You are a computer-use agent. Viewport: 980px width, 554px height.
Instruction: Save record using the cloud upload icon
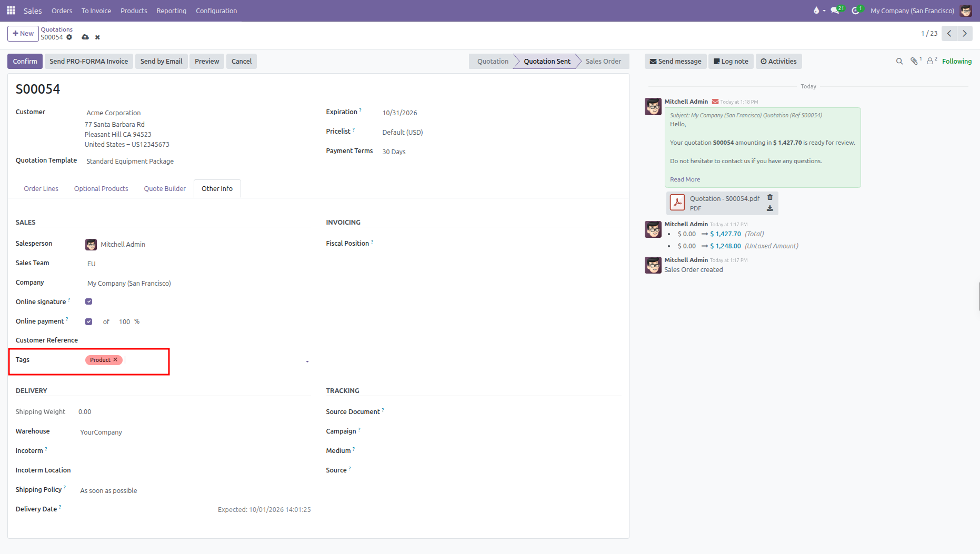click(x=85, y=37)
